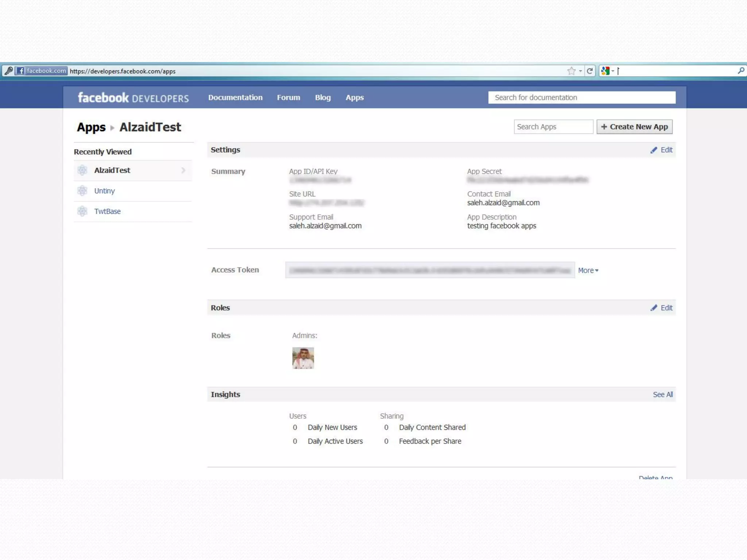Click the admin profile photo thumbnail
This screenshot has height=560, width=747.
click(303, 358)
